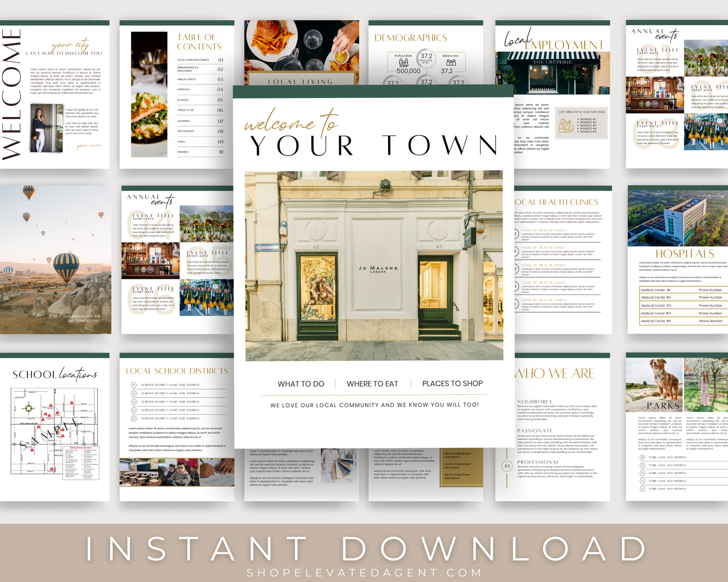Click the compass rose on school map
728x582 pixels.
(29, 408)
